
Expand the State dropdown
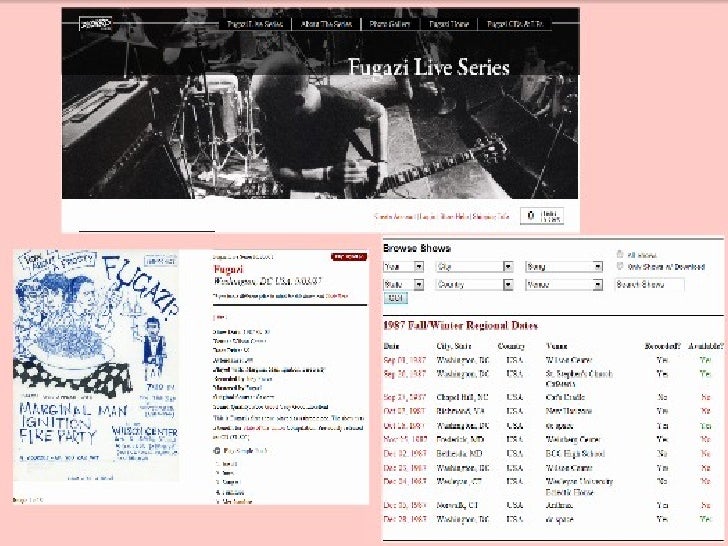pos(403,285)
